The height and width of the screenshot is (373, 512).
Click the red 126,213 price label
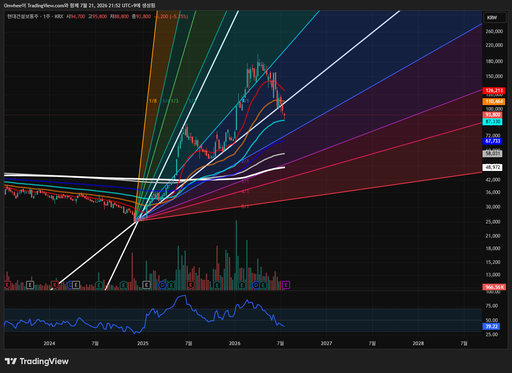[x=494, y=91]
